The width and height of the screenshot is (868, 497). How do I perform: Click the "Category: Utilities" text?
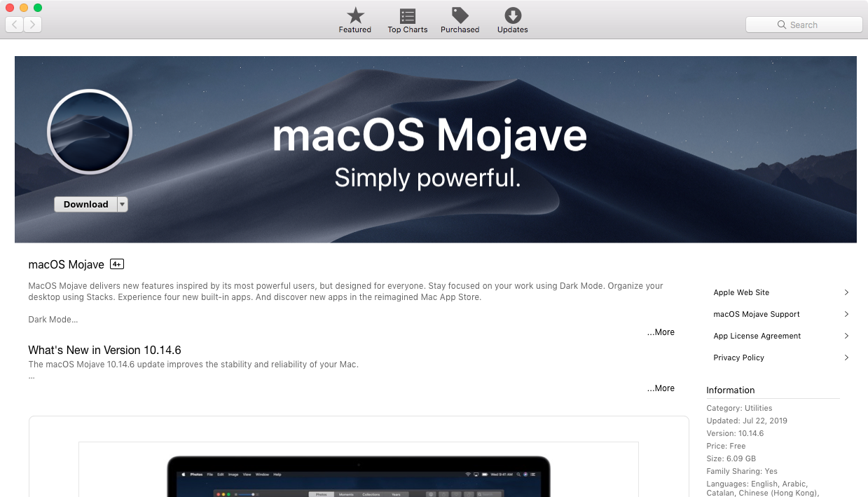tap(739, 408)
